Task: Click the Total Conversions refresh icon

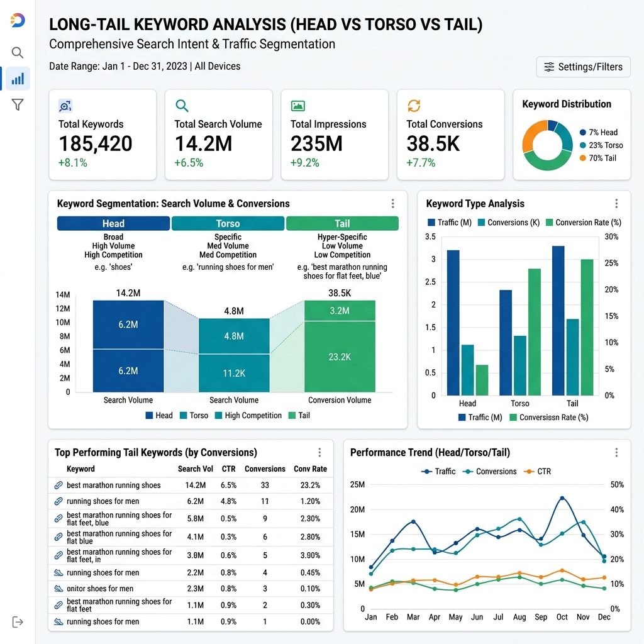Action: coord(414,106)
